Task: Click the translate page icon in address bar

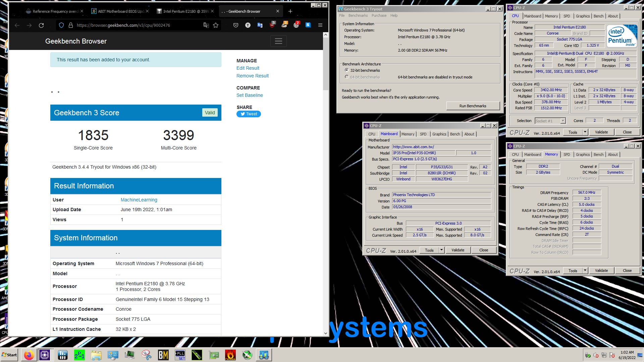Action: (206, 25)
